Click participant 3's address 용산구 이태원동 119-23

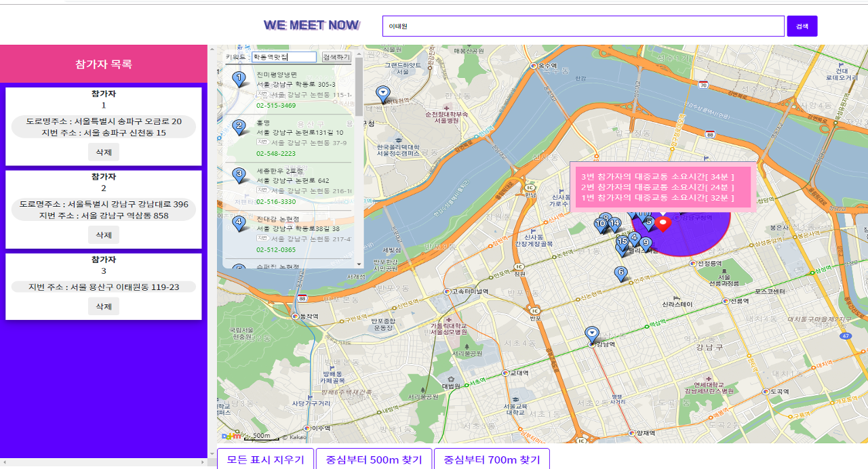pos(104,287)
